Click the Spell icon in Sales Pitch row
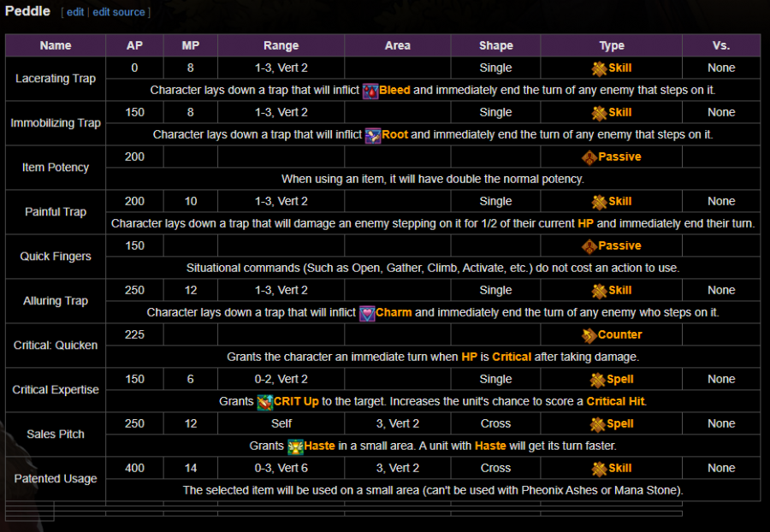 [x=598, y=424]
